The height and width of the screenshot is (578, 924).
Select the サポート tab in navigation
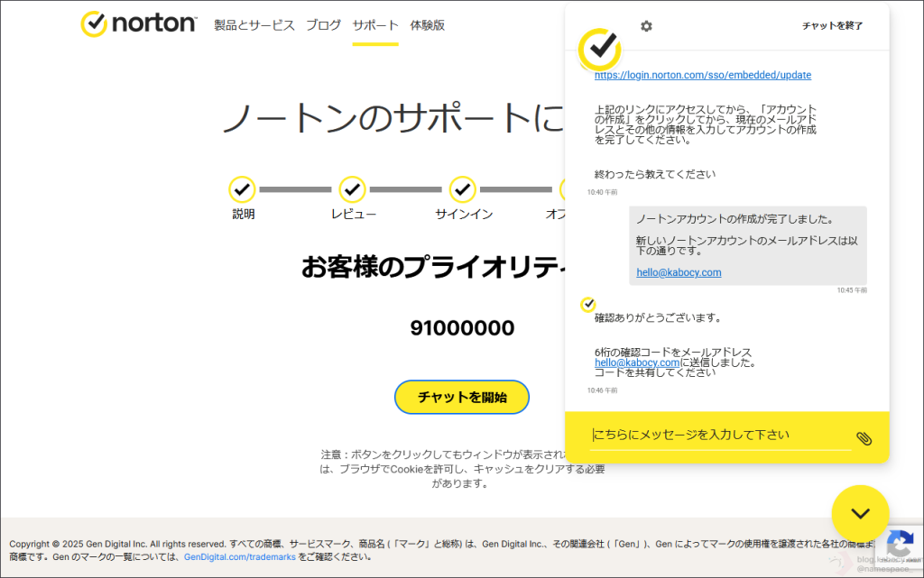point(375,25)
